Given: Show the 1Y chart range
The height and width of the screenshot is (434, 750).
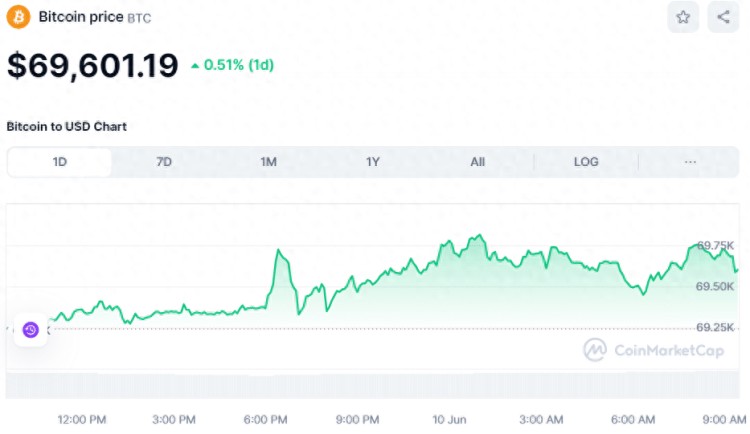Looking at the screenshot, I should 373,162.
